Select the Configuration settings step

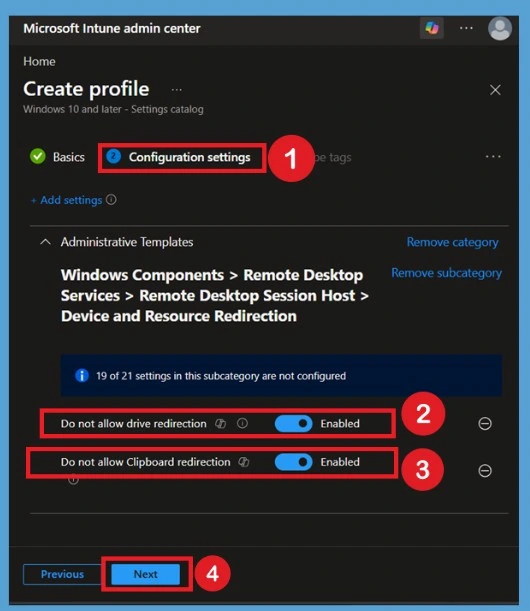click(178, 157)
